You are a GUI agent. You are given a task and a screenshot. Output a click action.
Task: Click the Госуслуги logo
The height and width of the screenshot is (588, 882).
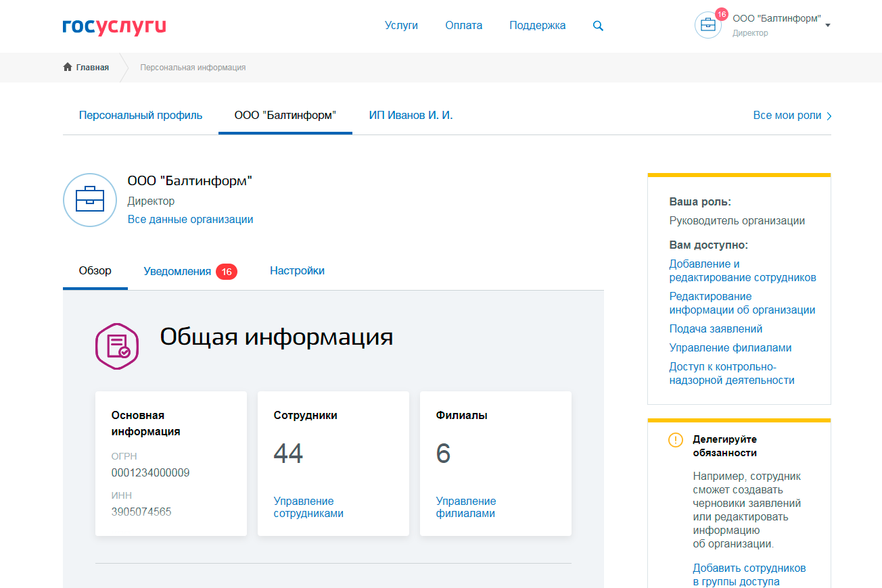114,26
